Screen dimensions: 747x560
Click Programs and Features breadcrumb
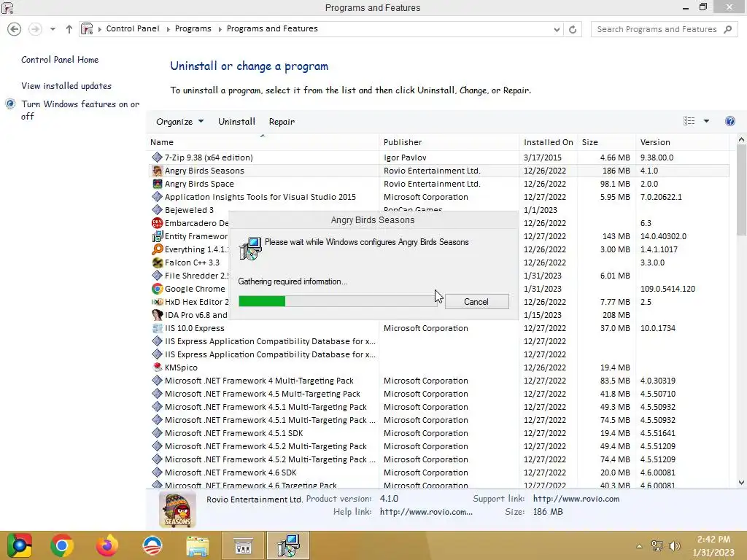point(272,28)
